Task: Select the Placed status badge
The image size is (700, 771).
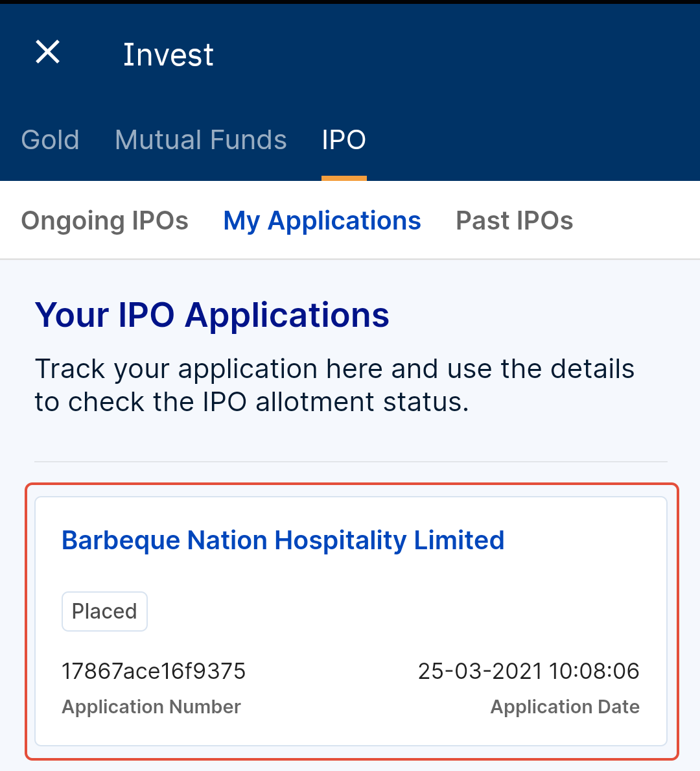Action: tap(104, 611)
